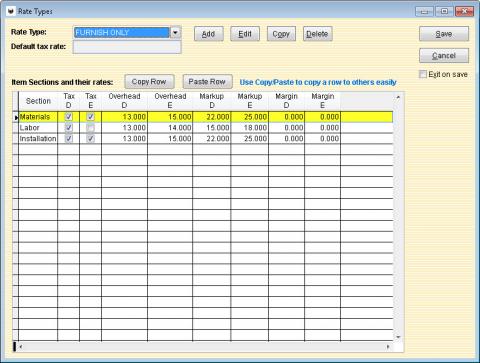This screenshot has width=480, height=363.
Task: Maximize the Rate Types window
Action: (x=444, y=11)
